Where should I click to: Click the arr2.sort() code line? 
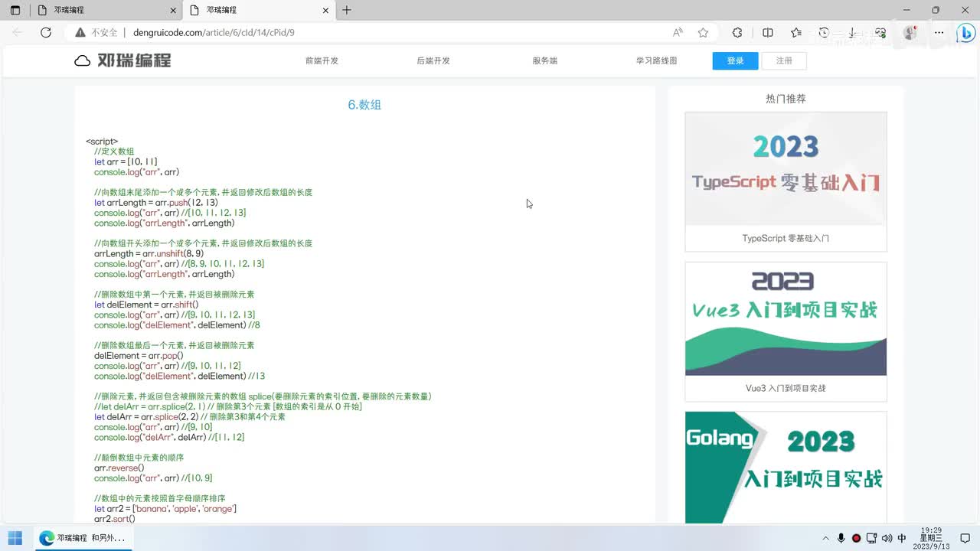115,519
